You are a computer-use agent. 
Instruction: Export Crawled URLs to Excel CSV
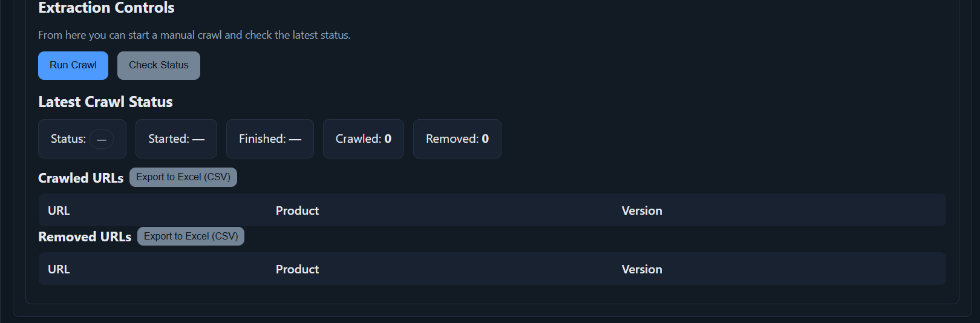click(183, 177)
